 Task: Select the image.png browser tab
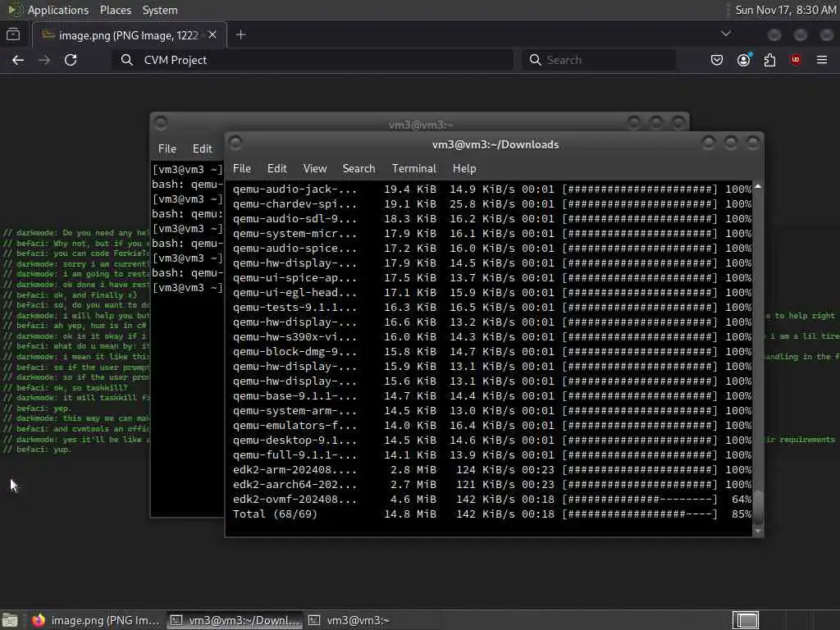point(129,35)
